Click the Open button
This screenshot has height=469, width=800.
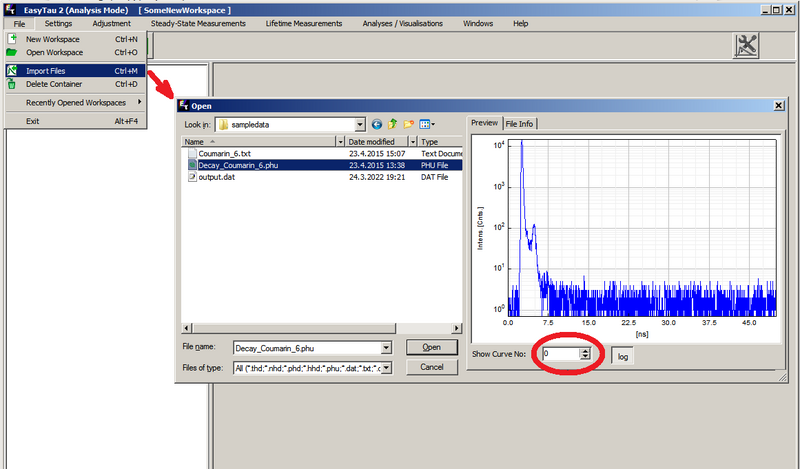click(x=432, y=348)
